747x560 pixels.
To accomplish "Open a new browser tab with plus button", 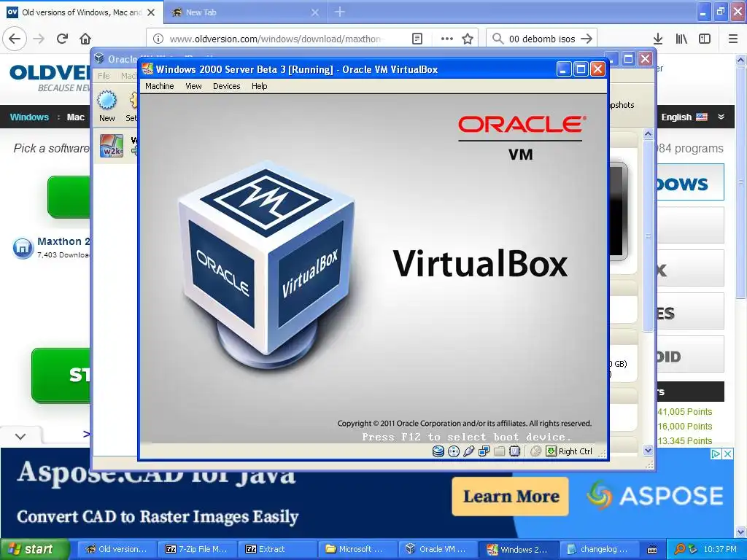I will pos(340,12).
